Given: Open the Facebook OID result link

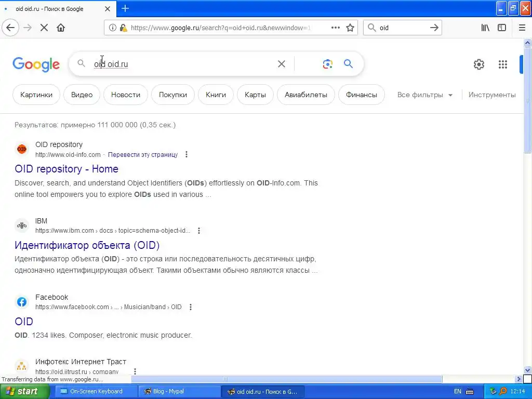Looking at the screenshot, I should pos(24,321).
